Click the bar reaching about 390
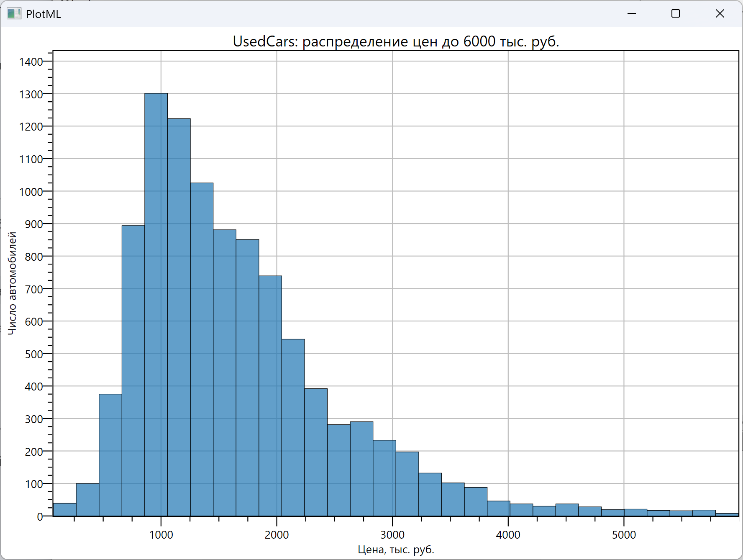The image size is (743, 560). tap(316, 452)
